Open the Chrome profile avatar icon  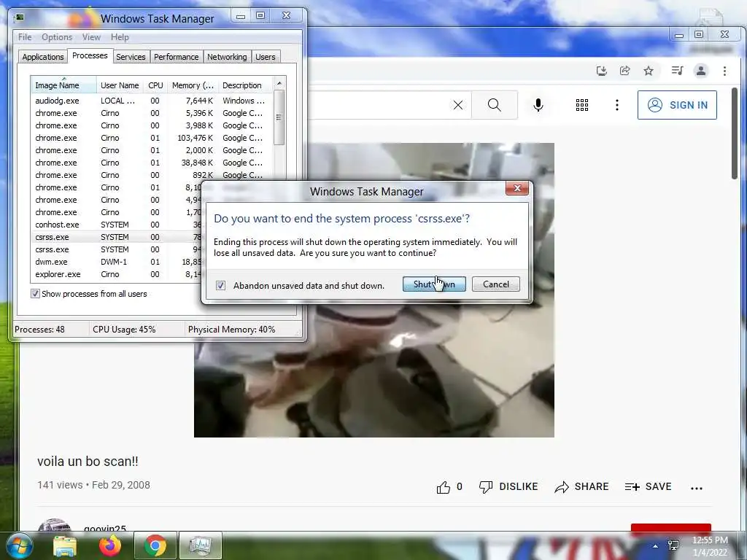click(x=701, y=71)
